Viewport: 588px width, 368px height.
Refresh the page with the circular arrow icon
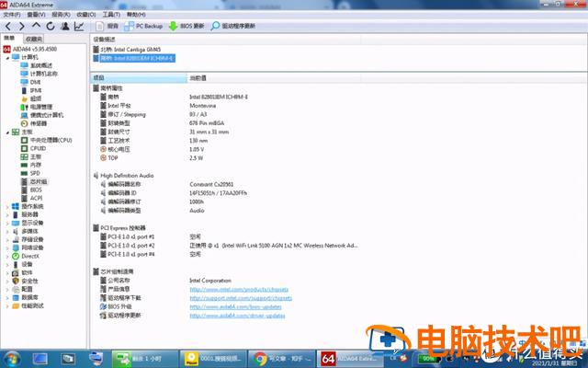point(51,26)
